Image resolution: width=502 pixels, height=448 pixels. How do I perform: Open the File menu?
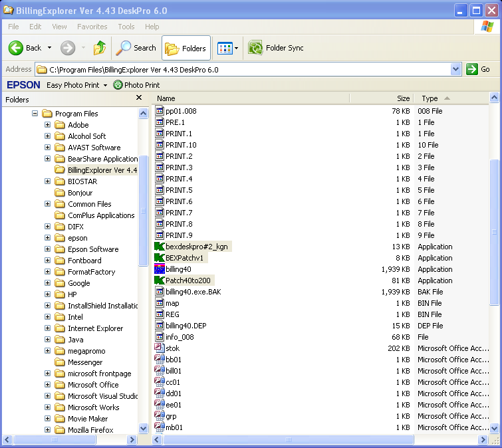coord(13,27)
